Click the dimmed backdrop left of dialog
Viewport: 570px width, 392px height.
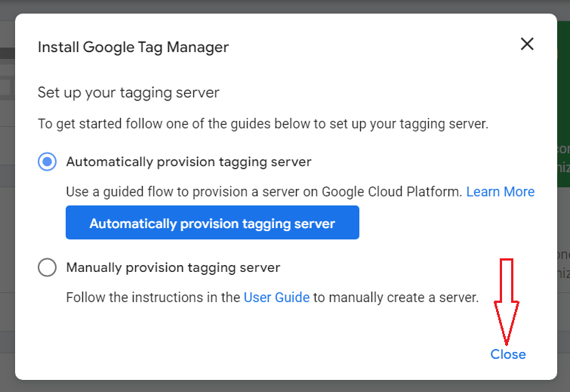coord(7,227)
